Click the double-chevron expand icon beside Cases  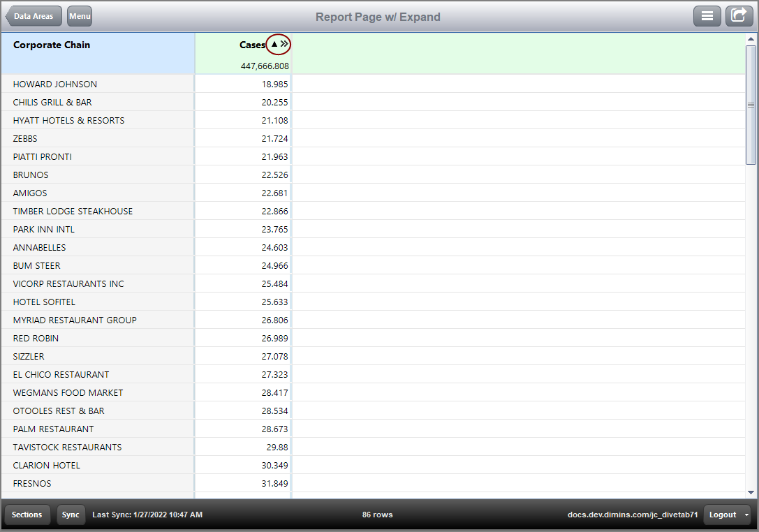[x=283, y=43]
